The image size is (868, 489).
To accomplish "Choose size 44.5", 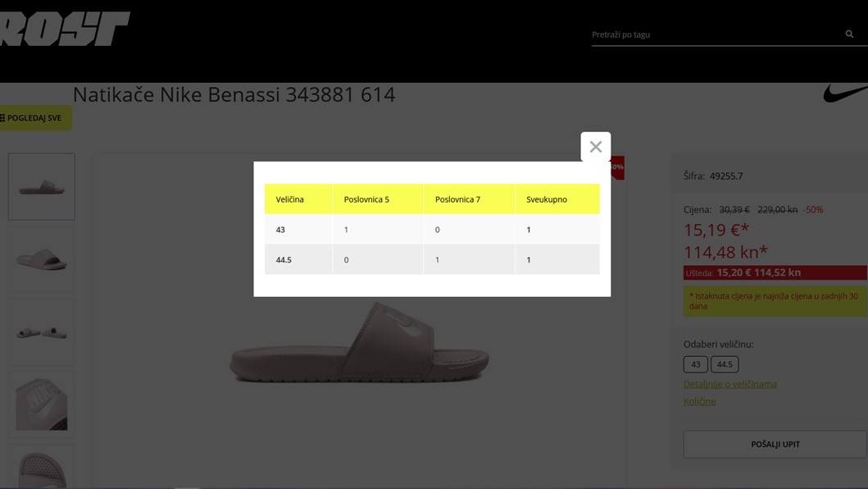I will coord(725,364).
